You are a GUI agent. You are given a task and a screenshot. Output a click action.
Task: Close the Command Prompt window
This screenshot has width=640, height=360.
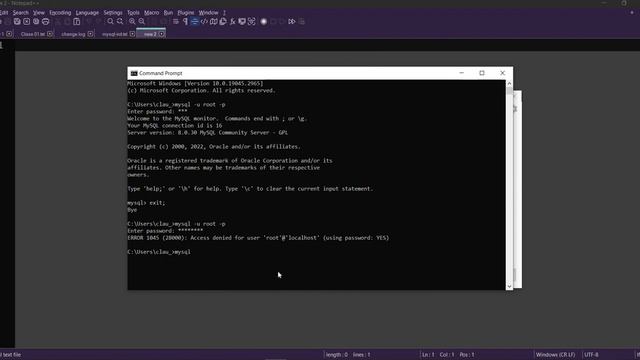point(502,73)
